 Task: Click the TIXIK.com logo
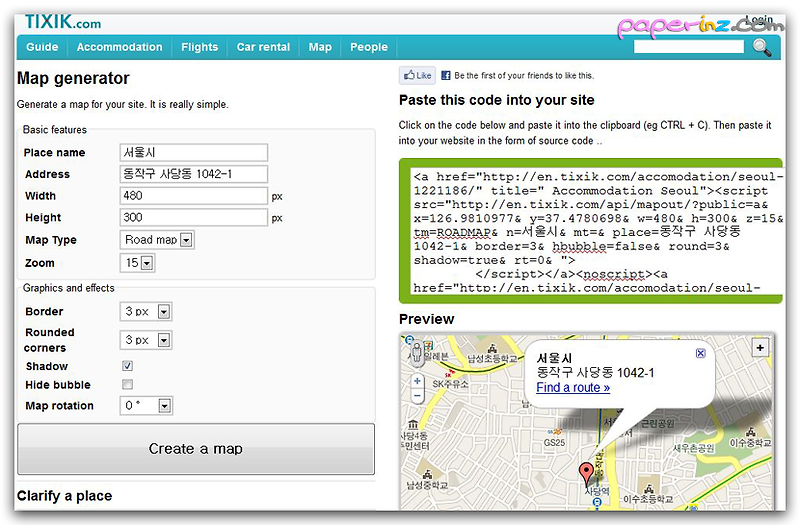[63, 22]
